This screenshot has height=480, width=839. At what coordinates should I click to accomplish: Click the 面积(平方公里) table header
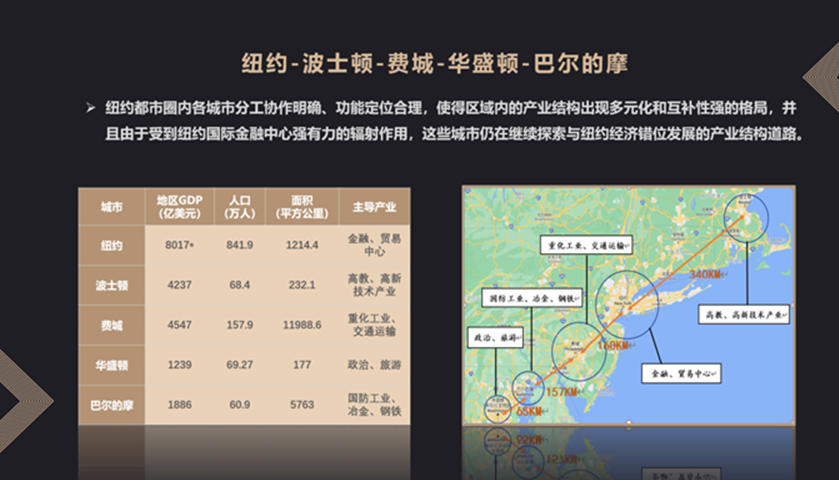pyautogui.click(x=302, y=207)
